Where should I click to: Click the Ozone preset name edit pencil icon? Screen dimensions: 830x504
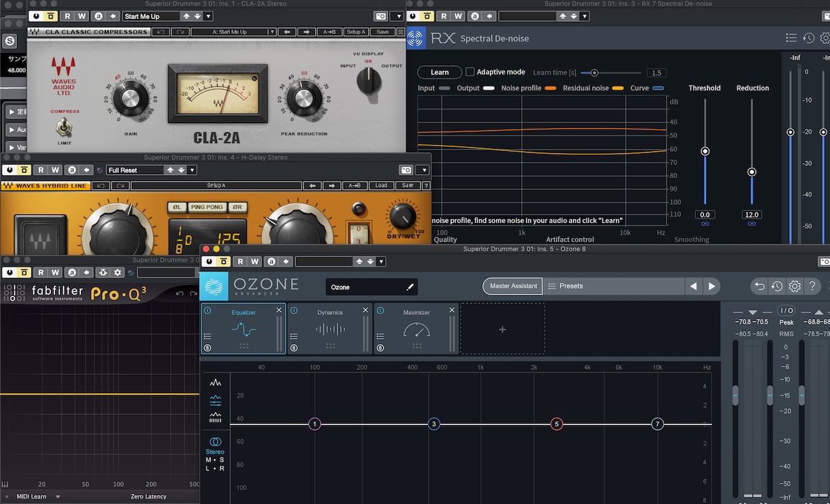point(410,287)
